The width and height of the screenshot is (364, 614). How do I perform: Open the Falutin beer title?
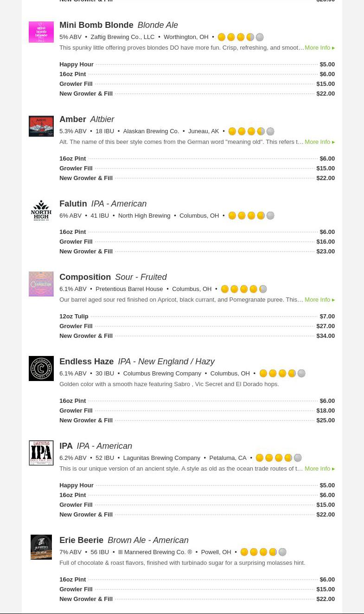click(x=73, y=204)
